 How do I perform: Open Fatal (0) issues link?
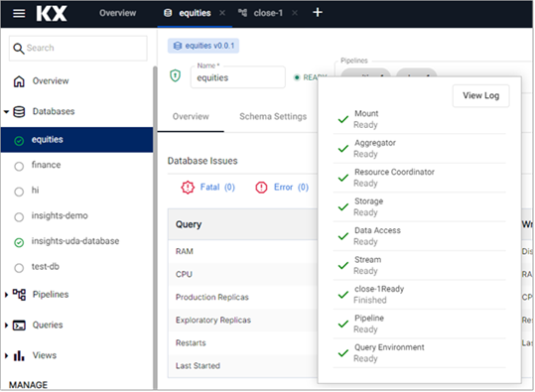click(217, 188)
